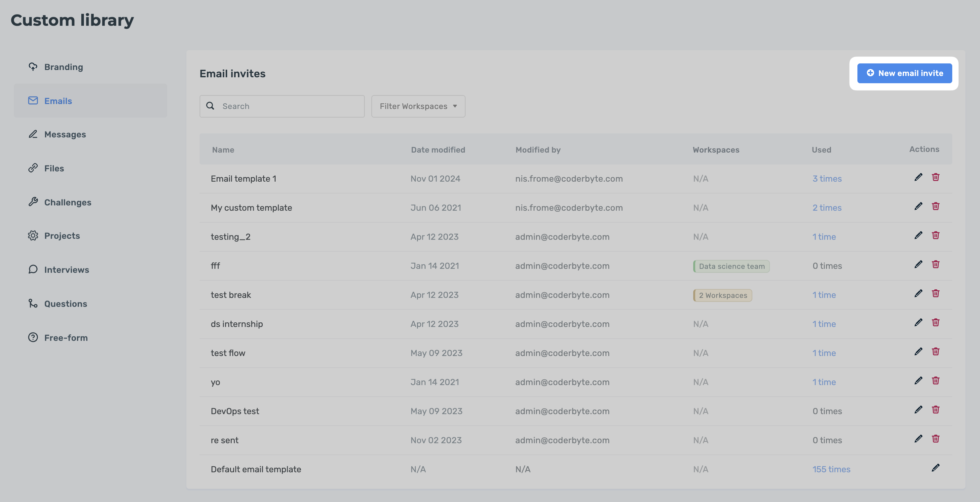The width and height of the screenshot is (980, 502).
Task: Open '155 times' usage link
Action: tap(831, 469)
